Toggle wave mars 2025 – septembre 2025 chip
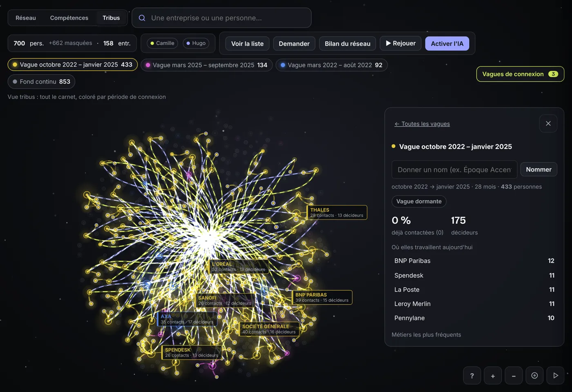 207,65
